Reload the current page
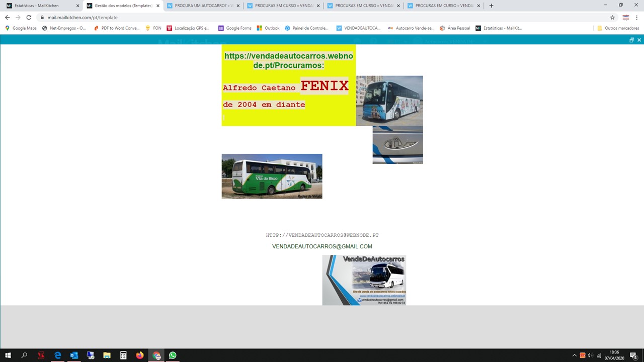The width and height of the screenshot is (644, 362). pos(29,18)
